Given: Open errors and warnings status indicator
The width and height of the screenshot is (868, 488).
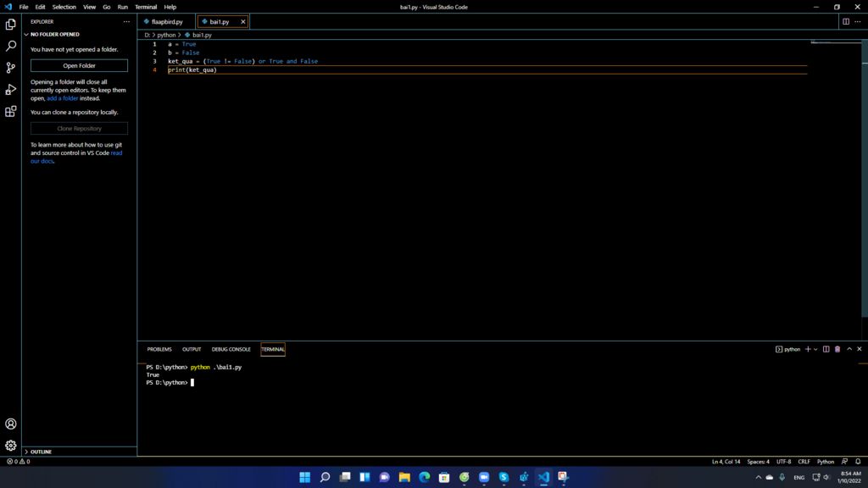Looking at the screenshot, I should (19, 461).
